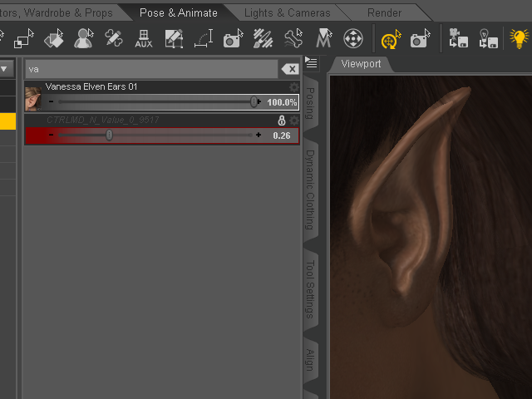Select the Weight Paint brush tool
Image resolution: width=532 pixels, height=399 pixels.
coord(264,38)
